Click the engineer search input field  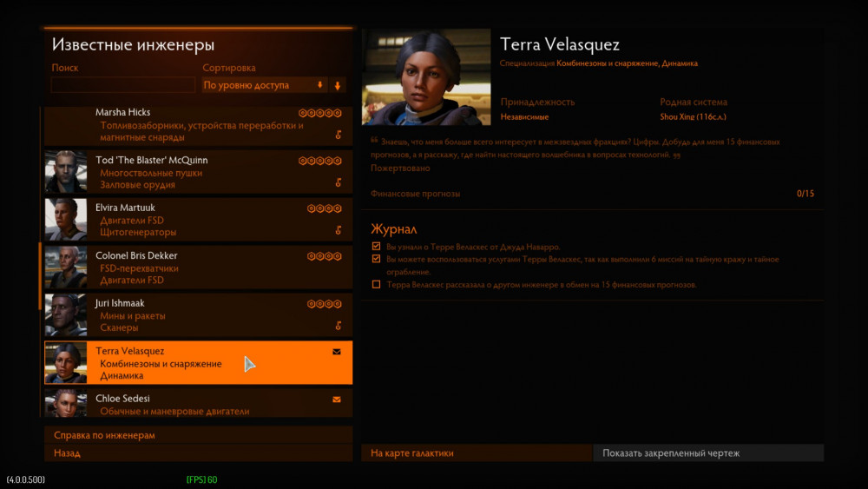(x=123, y=85)
